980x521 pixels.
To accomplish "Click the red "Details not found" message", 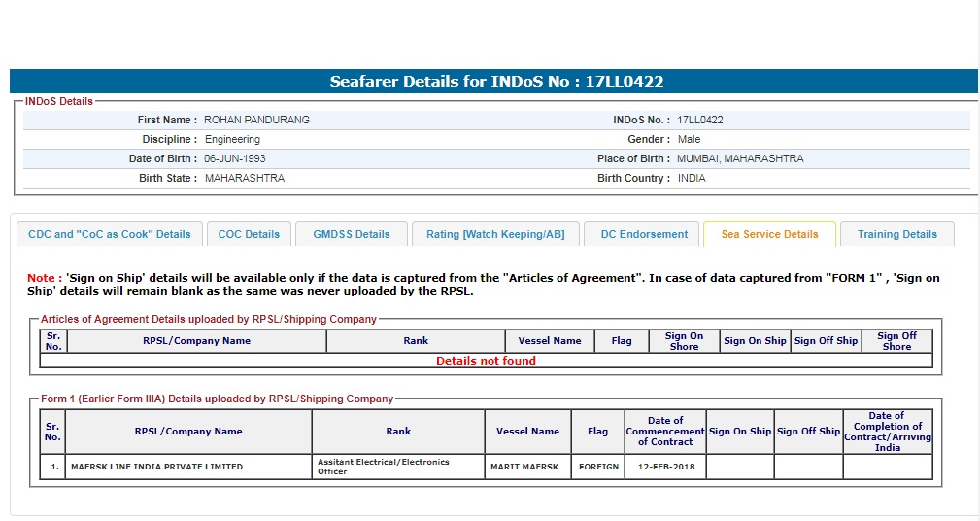I will coord(486,361).
